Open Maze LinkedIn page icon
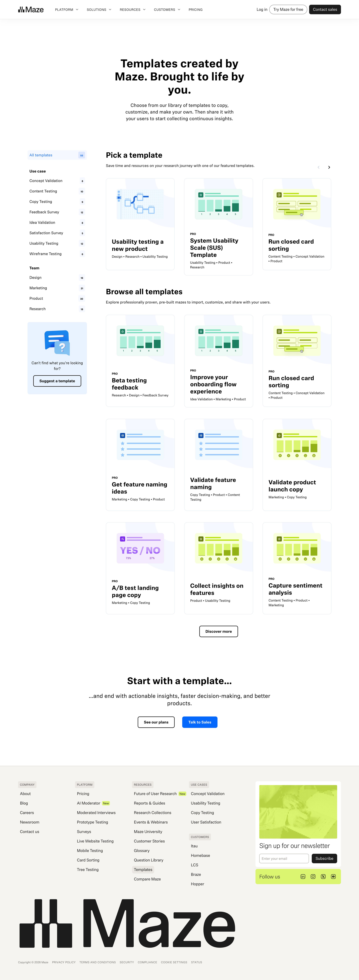This screenshot has height=980, width=359. tap(303, 877)
